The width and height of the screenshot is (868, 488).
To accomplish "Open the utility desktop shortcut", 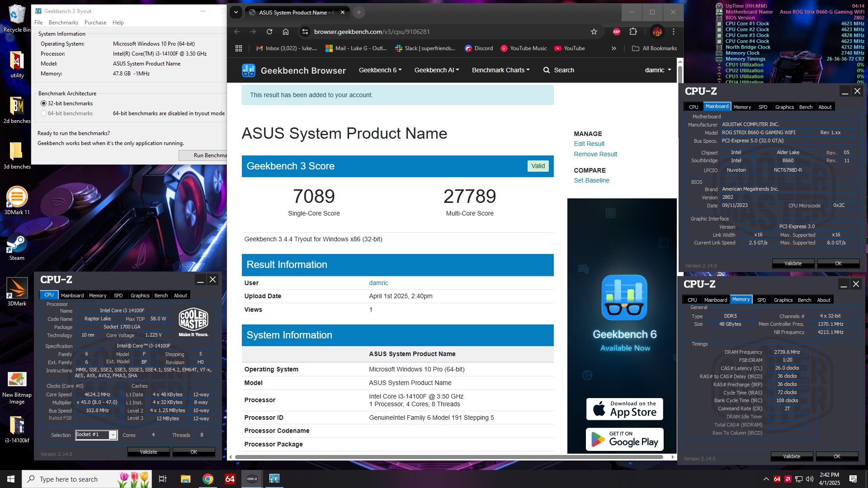I will click(17, 64).
